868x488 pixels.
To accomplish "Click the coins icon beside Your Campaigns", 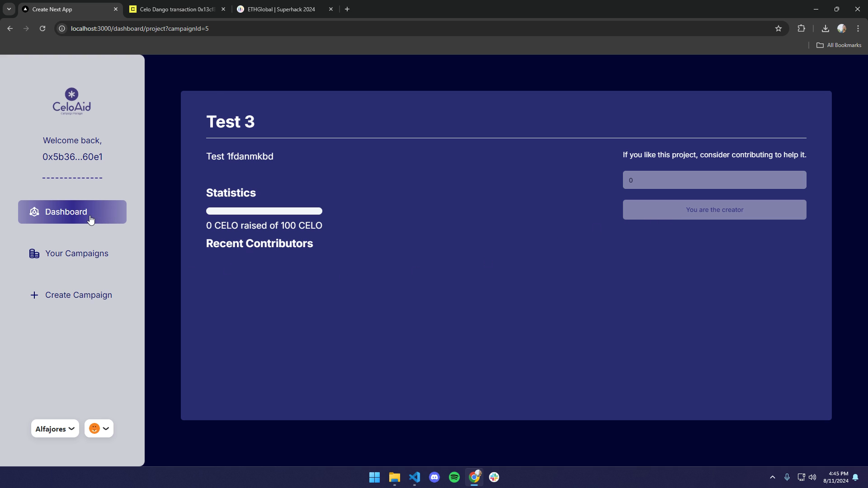I will (x=34, y=253).
